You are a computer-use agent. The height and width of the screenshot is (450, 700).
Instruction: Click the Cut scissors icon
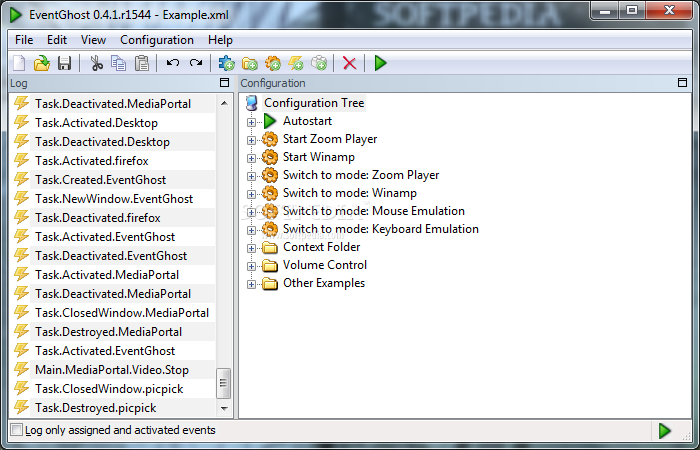(96, 63)
